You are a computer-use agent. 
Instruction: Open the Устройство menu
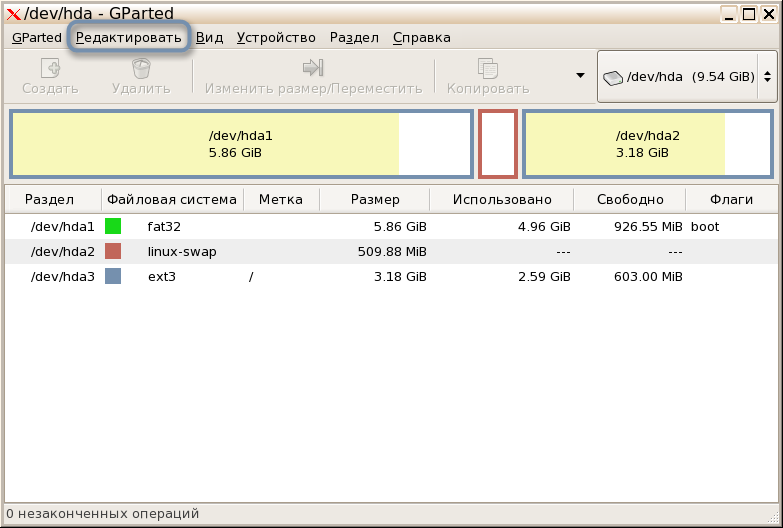point(276,38)
